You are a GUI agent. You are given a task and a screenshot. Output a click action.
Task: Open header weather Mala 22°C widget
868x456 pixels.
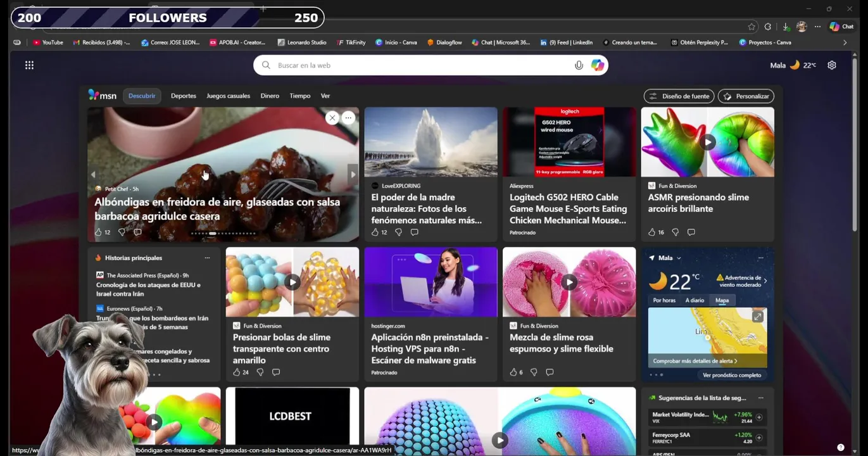click(x=793, y=65)
